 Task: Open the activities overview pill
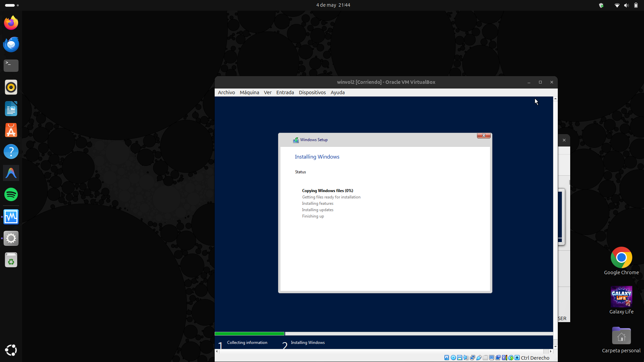pyautogui.click(x=12, y=5)
